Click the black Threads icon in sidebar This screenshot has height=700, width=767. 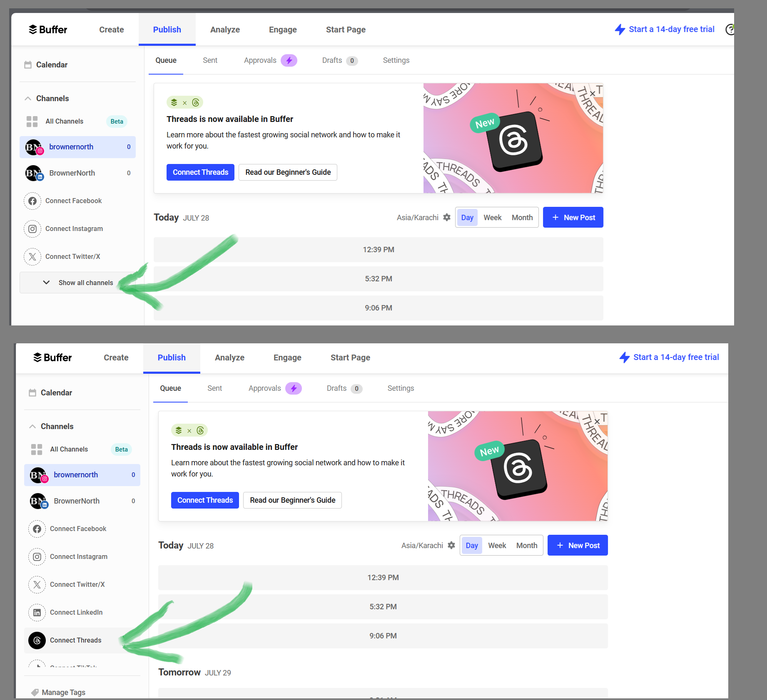pyautogui.click(x=37, y=640)
